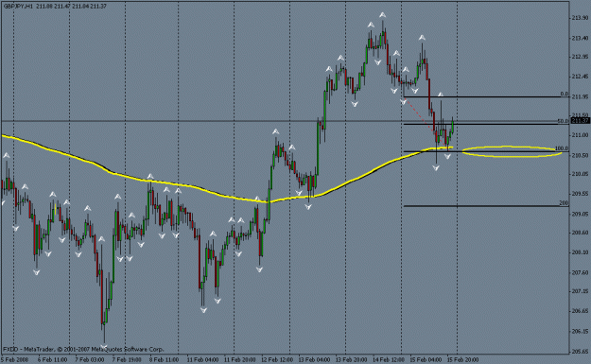Click the 14 Feb 12:00 time label
591x364 pixels.
pyautogui.click(x=389, y=359)
